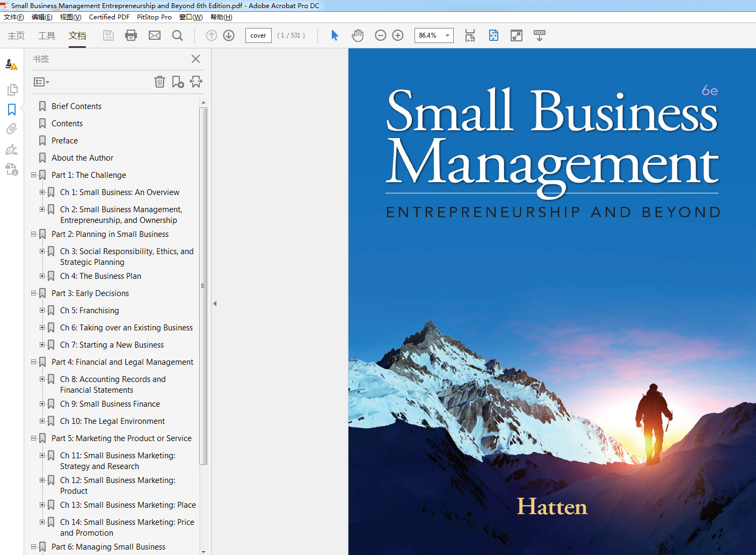This screenshot has width=756, height=555.
Task: Open the About the Author bookmark
Action: (x=83, y=158)
